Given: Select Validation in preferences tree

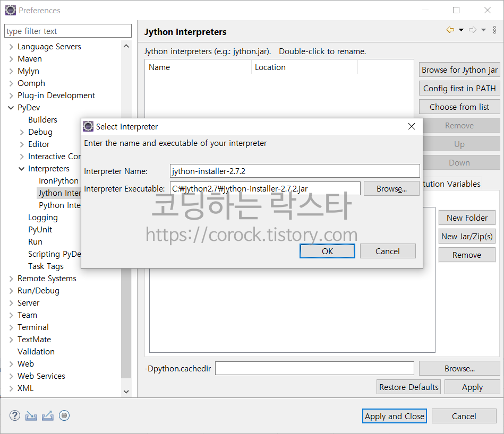Looking at the screenshot, I should click(36, 352).
